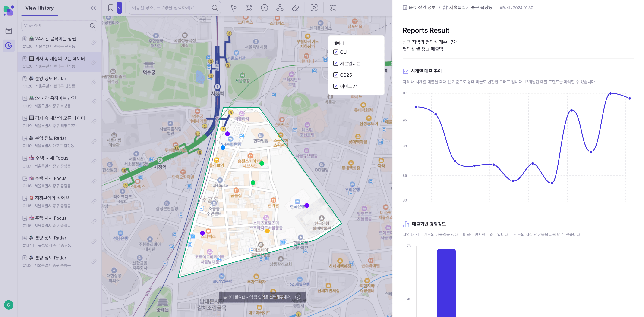
Task: Copy link for 24시간 움직이는 상권 01.19
Action: (94, 102)
